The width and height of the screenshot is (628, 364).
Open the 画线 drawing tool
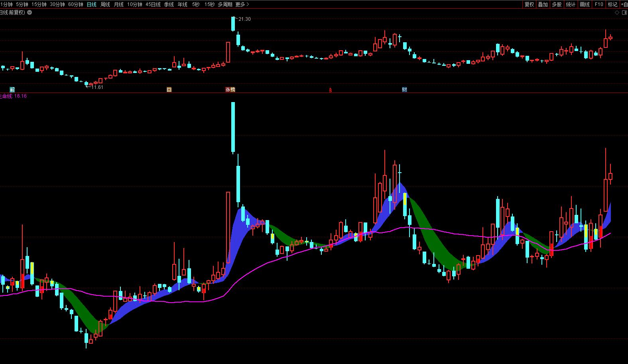pos(585,4)
